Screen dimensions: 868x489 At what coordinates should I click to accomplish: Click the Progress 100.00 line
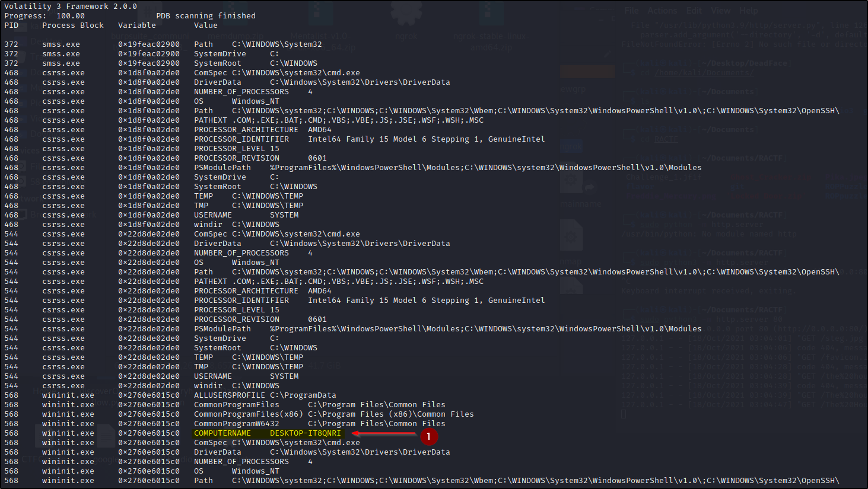(44, 16)
